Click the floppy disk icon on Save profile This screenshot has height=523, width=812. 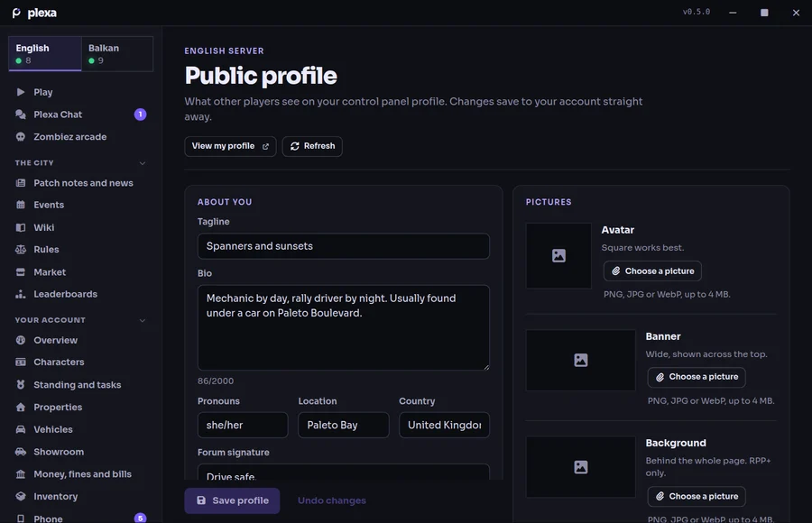point(201,500)
